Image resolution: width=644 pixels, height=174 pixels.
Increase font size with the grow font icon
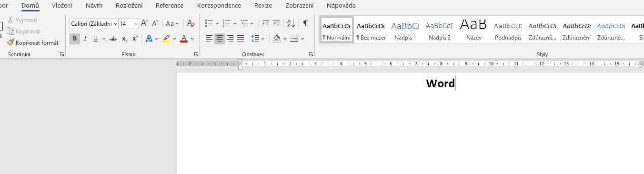click(x=145, y=23)
